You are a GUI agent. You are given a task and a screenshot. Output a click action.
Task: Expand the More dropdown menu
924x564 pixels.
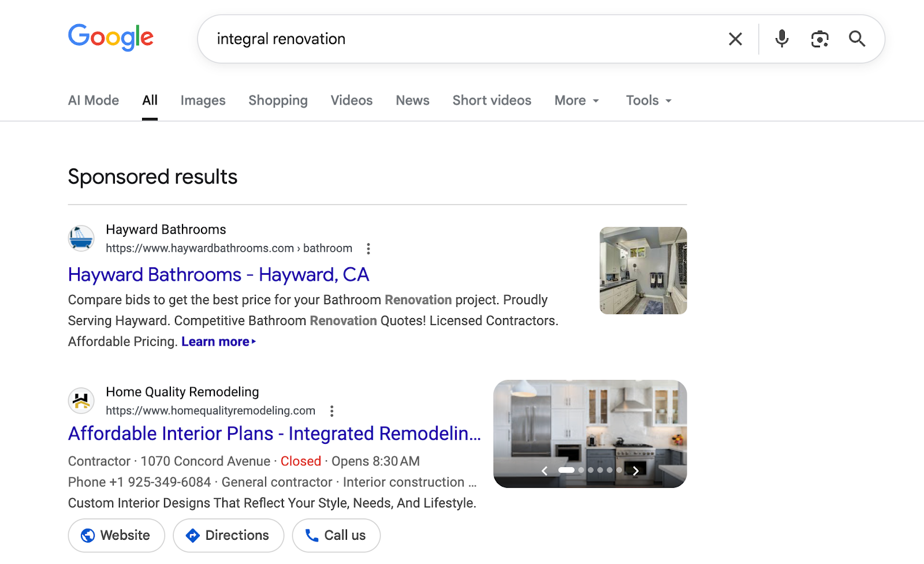(x=577, y=100)
